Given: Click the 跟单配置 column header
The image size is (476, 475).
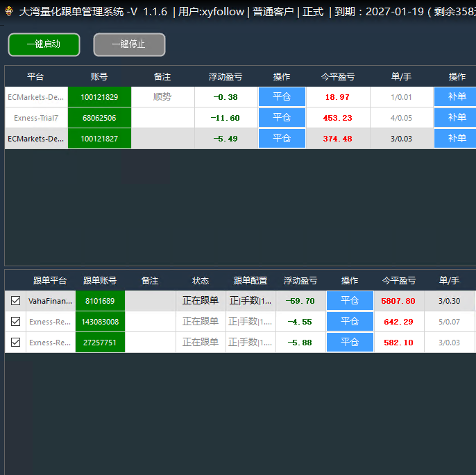Looking at the screenshot, I should pyautogui.click(x=250, y=281).
